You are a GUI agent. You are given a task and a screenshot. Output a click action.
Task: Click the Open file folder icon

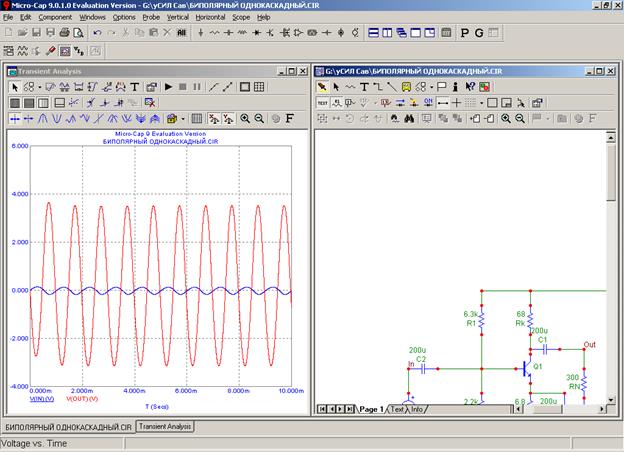pyautogui.click(x=22, y=33)
